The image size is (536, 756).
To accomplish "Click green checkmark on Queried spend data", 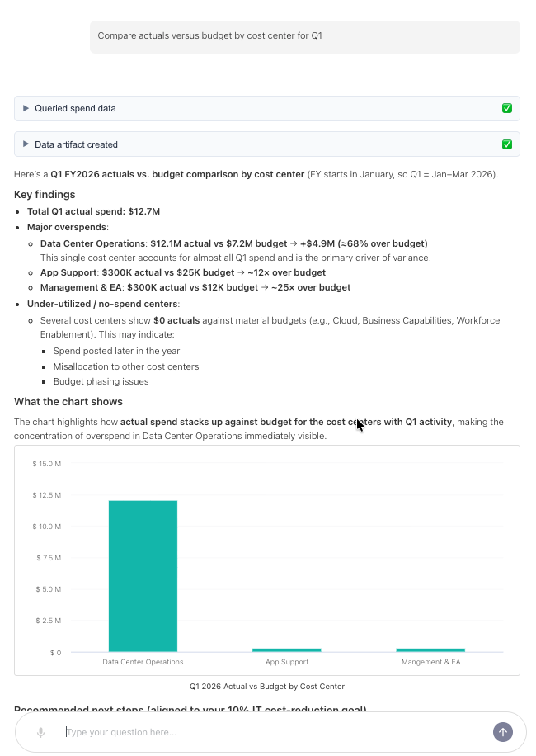I will click(507, 108).
